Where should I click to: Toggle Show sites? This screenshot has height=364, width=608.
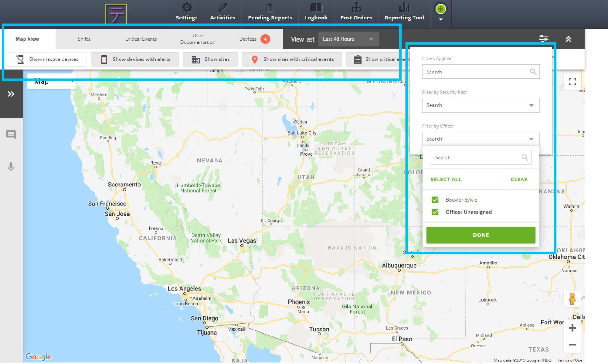click(x=210, y=59)
